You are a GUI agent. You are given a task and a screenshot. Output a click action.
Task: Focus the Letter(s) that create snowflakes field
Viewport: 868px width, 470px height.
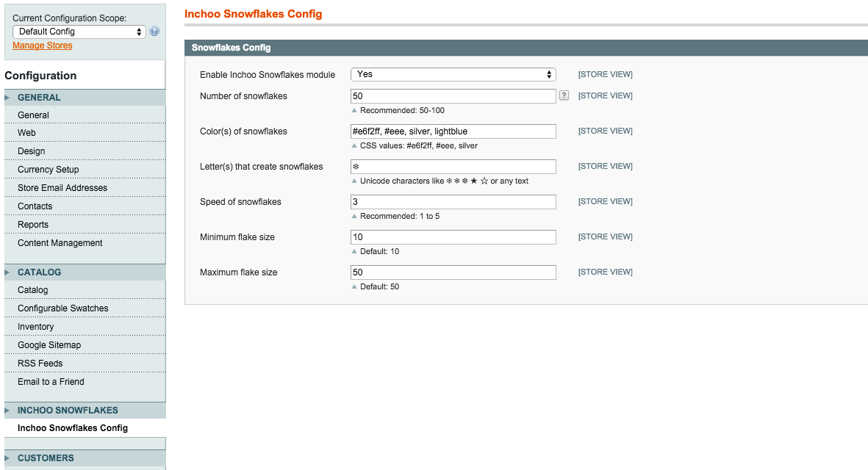[453, 167]
